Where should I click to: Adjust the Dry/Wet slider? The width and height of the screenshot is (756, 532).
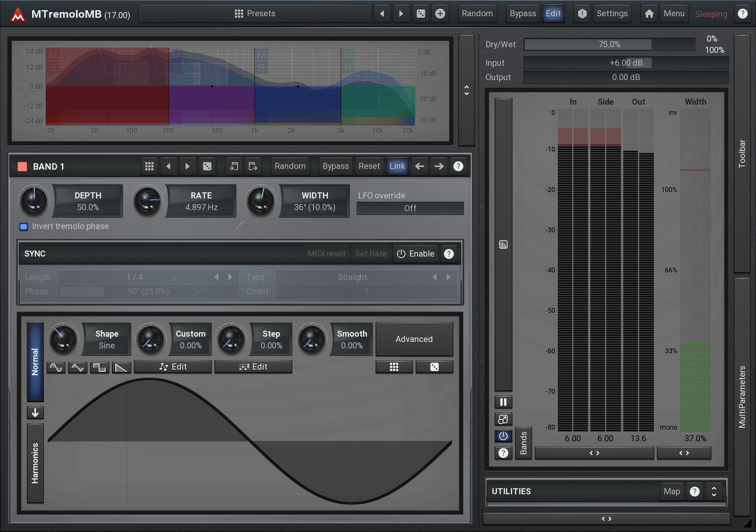(x=609, y=45)
